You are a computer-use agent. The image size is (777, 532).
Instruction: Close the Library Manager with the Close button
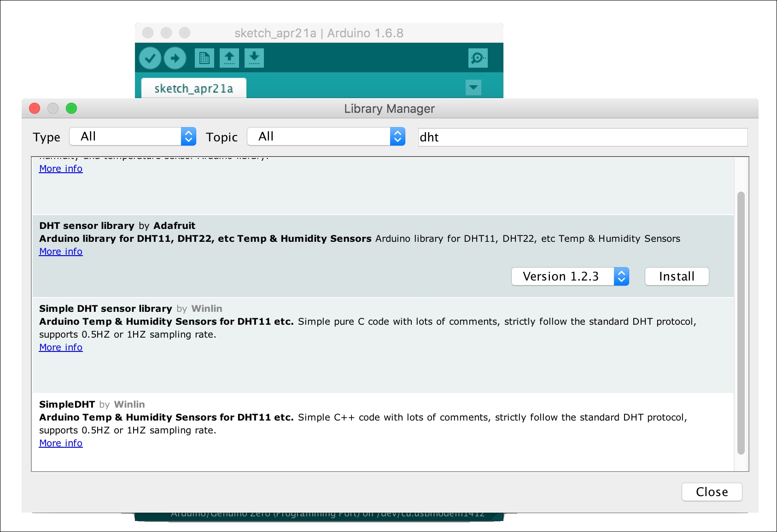pyautogui.click(x=712, y=492)
